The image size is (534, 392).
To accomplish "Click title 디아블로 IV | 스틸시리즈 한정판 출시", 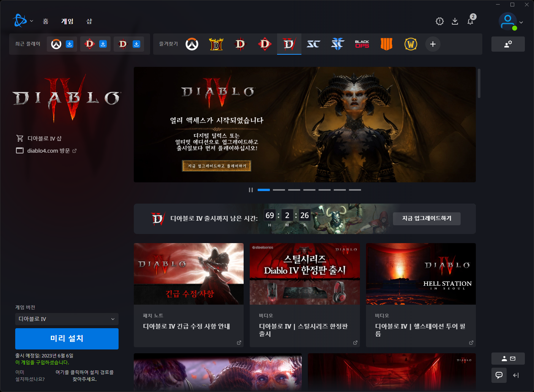I will pyautogui.click(x=303, y=330).
